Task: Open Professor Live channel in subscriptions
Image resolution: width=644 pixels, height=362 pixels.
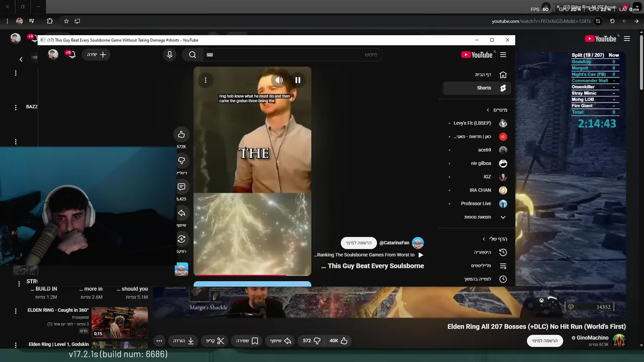Action: point(476,204)
